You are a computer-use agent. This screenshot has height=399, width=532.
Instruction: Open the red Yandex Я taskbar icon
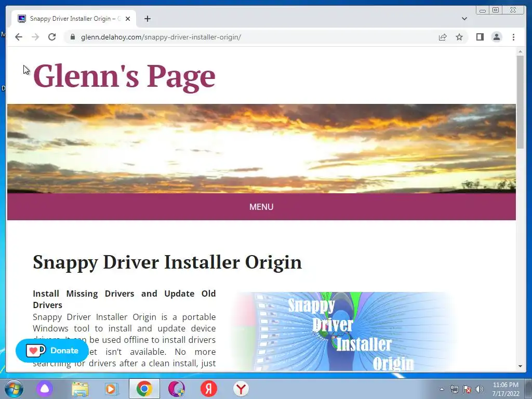[x=209, y=389]
